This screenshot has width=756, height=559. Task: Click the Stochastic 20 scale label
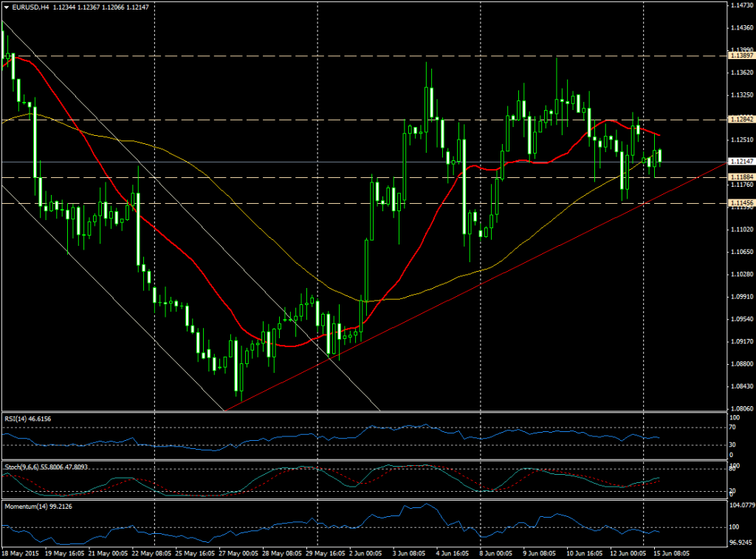point(733,490)
